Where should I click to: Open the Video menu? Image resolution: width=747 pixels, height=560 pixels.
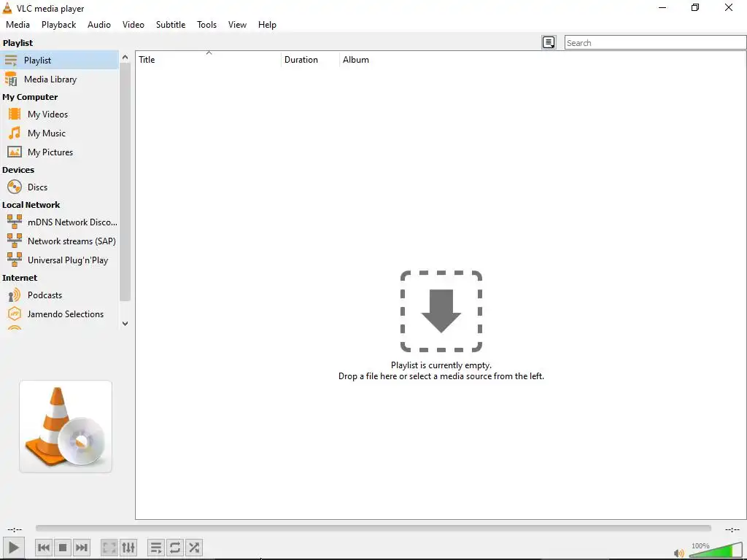click(x=133, y=25)
